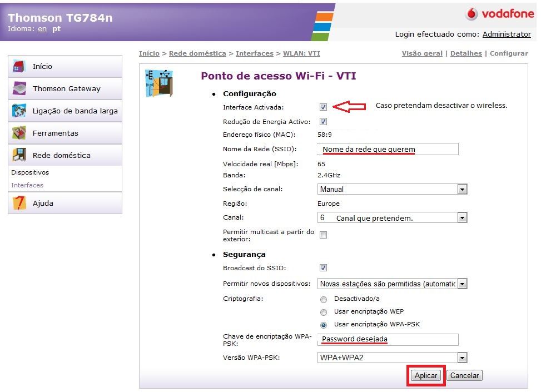
Task: Click the Rede doméstica network icon
Action: click(x=19, y=155)
